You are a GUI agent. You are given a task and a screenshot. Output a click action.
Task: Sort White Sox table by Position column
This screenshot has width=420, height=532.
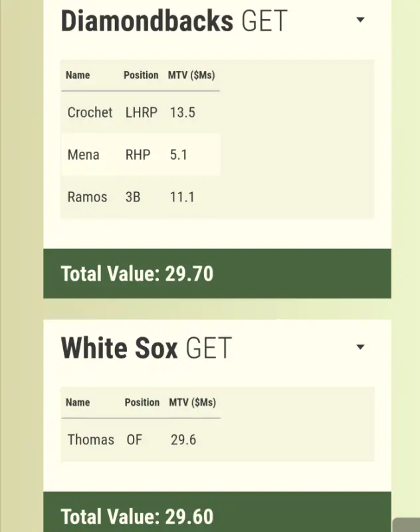pyautogui.click(x=142, y=402)
